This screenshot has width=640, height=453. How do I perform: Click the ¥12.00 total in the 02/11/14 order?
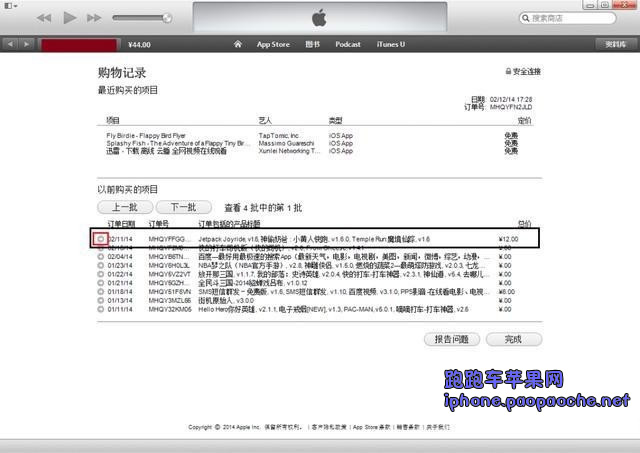point(509,239)
